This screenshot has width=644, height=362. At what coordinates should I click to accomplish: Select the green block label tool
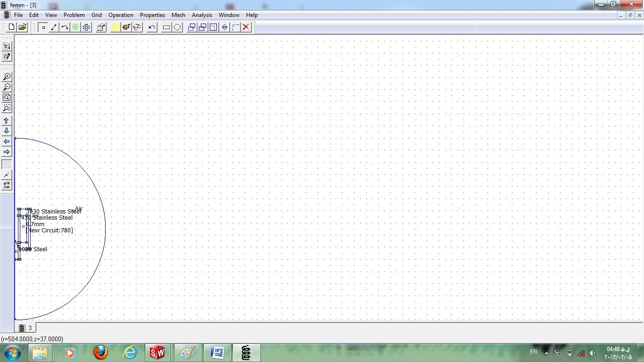coord(75,27)
